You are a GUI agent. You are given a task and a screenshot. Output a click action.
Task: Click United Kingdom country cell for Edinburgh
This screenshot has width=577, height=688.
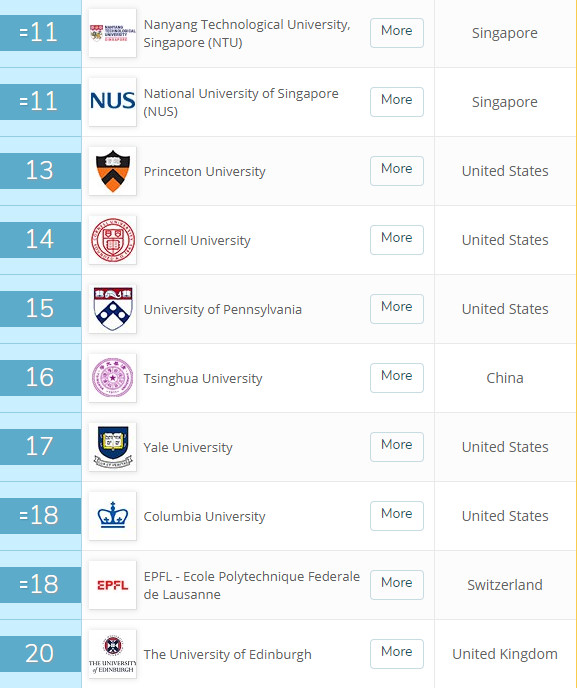505,654
